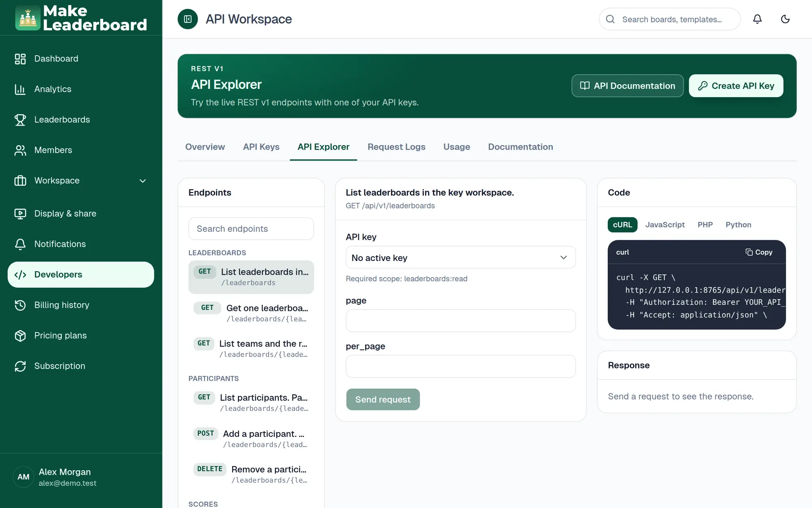Viewport: 812px width, 508px height.
Task: Click the key icon on Create API Key
Action: [703, 86]
